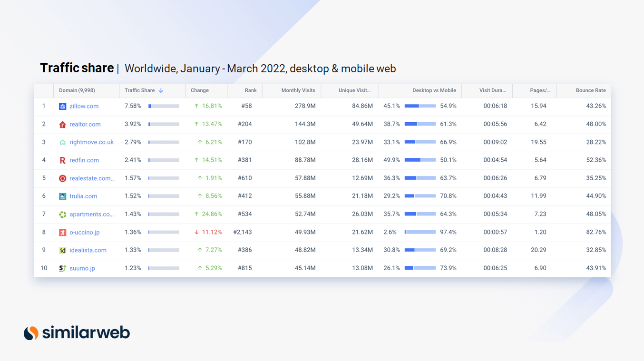Click the 12.69M unique visitors value

pos(362,178)
